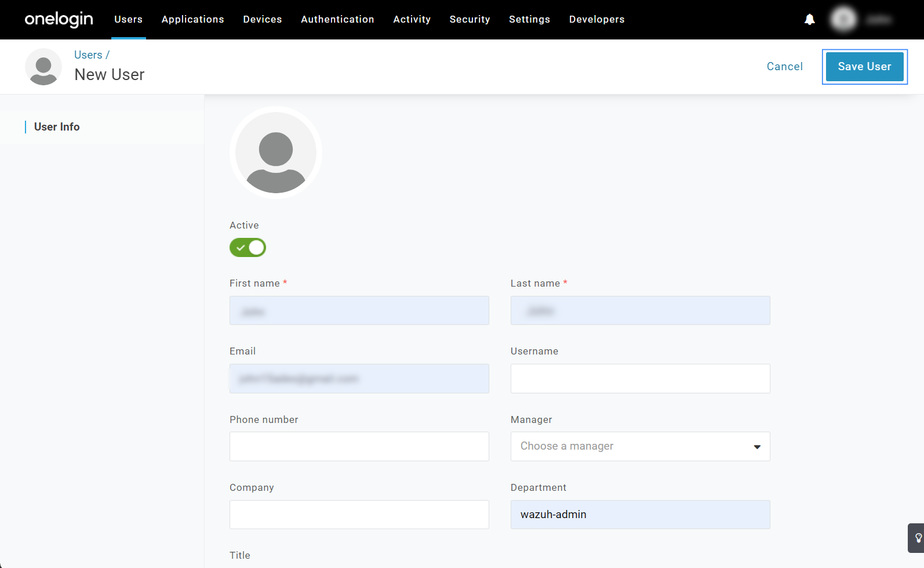
Task: Open the Authentication menu
Action: pyautogui.click(x=337, y=19)
